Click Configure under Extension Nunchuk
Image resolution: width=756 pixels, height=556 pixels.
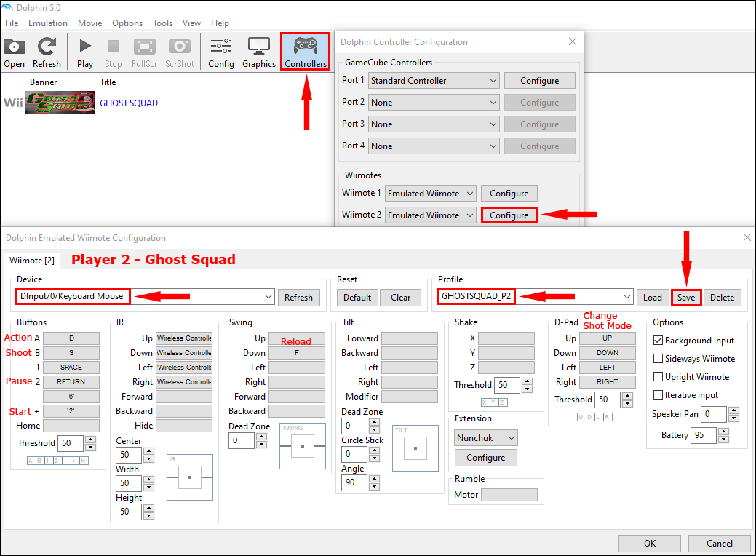point(486,458)
